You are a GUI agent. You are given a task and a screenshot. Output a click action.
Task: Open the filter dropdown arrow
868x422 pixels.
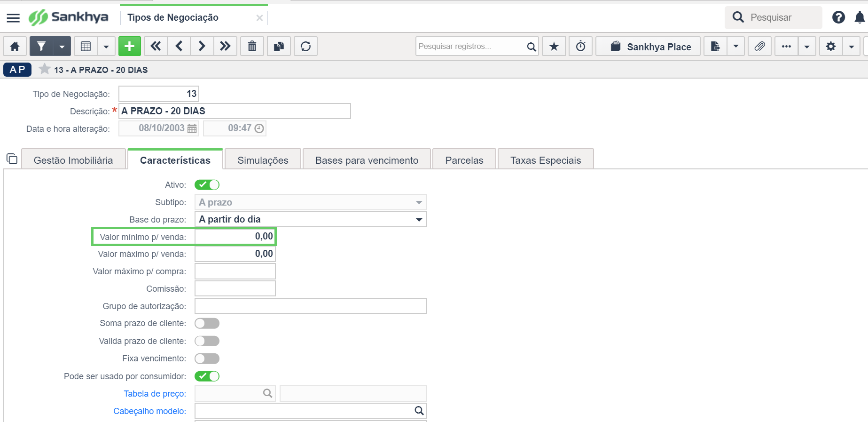click(62, 46)
